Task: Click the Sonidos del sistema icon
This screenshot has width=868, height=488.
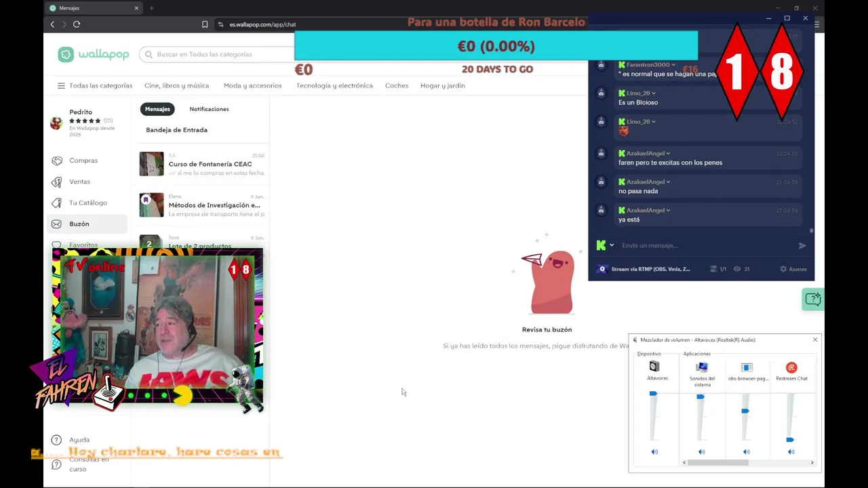Action: coord(702,367)
